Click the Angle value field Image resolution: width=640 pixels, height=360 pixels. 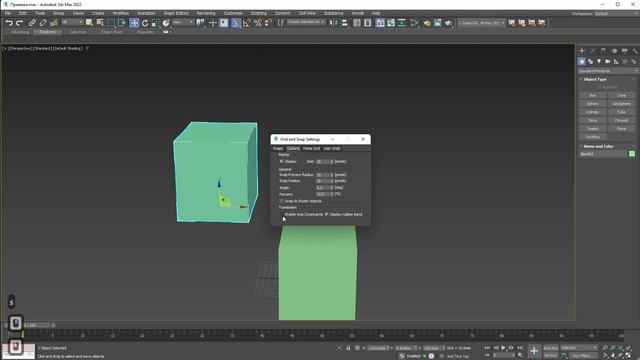(x=325, y=188)
